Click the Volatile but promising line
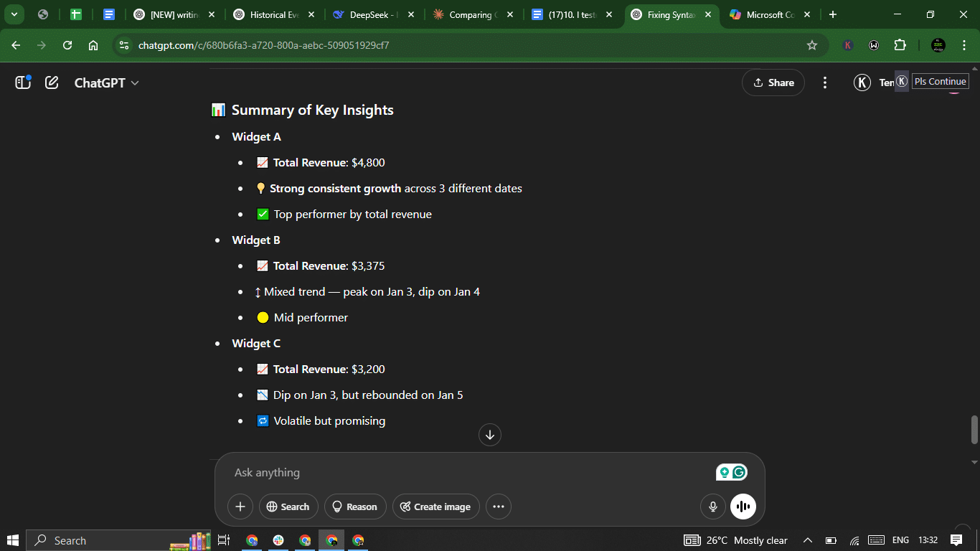This screenshot has width=980, height=551. [321, 420]
